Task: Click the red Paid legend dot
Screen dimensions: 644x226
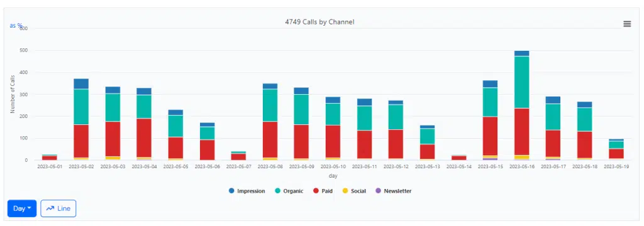Action: click(x=316, y=191)
